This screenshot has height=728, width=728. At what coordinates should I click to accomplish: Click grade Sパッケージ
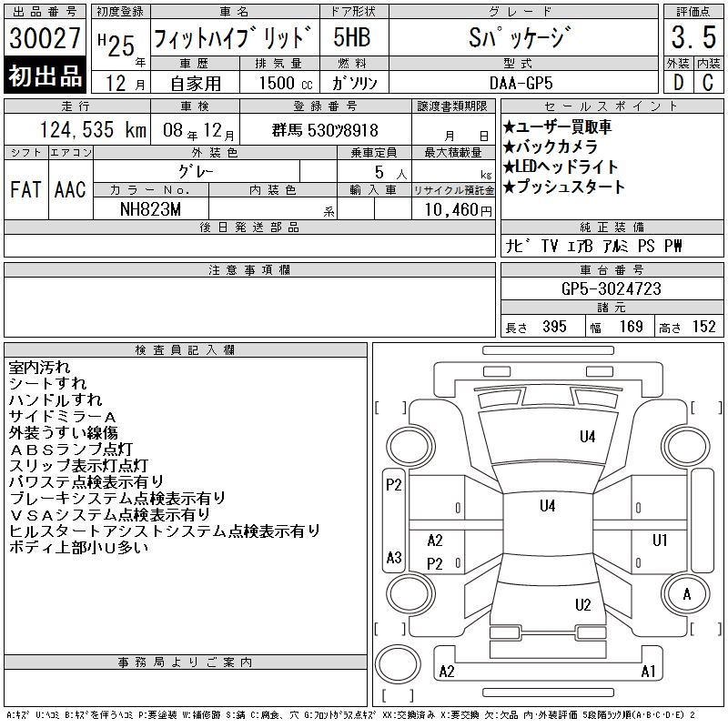pos(520,37)
